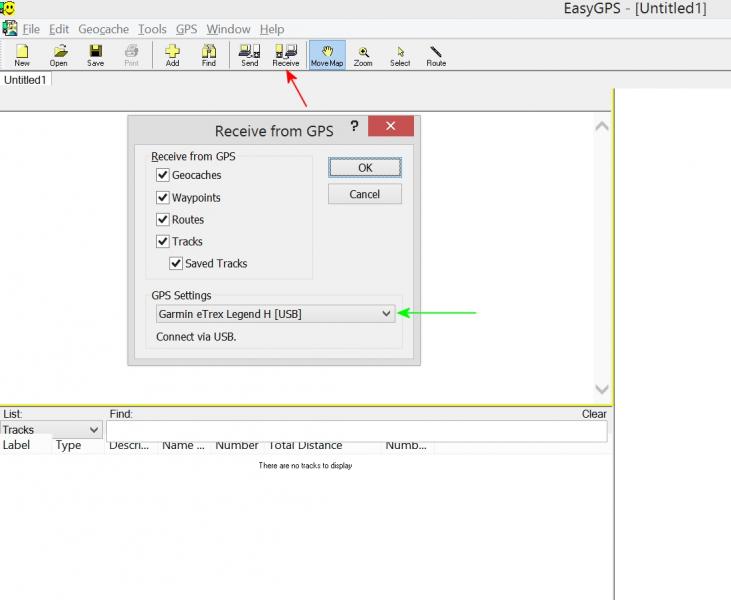Click the Number column header
731x600 pixels.
click(237, 445)
